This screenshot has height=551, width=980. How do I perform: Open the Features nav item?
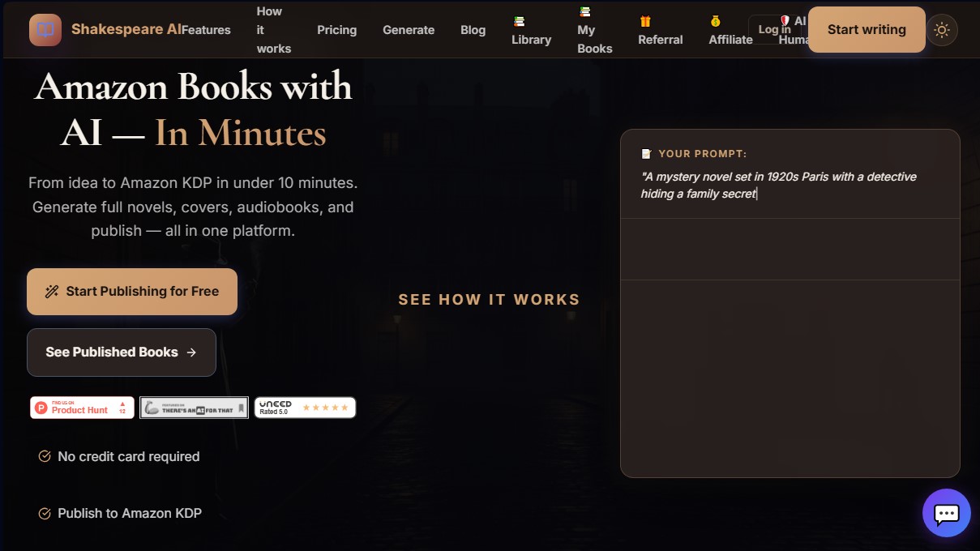coord(206,30)
